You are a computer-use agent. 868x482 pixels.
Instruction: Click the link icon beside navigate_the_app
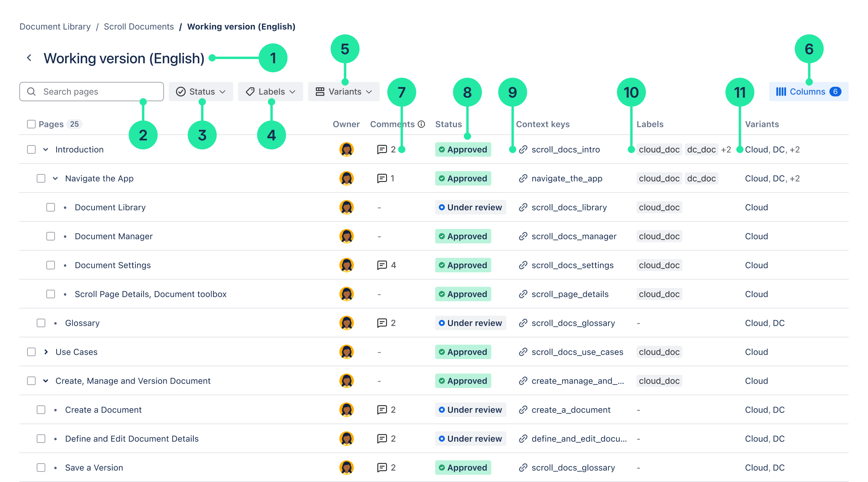pyautogui.click(x=523, y=178)
